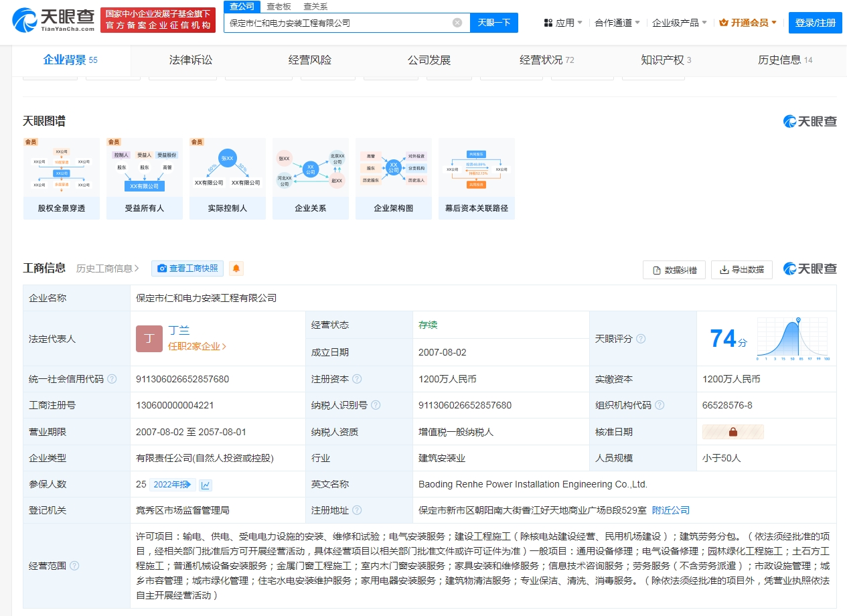
Task: Click the 天眼评分 distribution chart
Action: pos(793,339)
